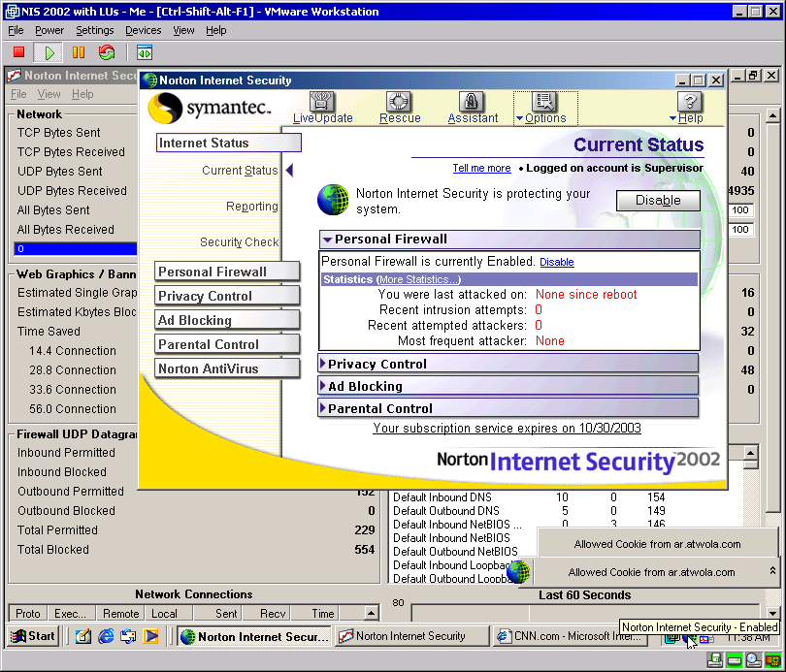
Task: Click the Reset virtual machine icon
Action: pyautogui.click(x=107, y=52)
